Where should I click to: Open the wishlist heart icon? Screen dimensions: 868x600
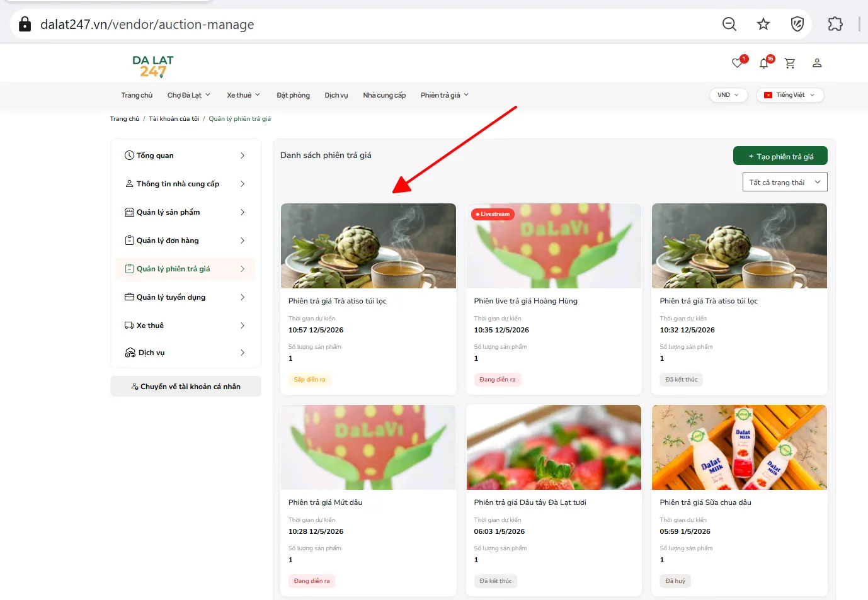(737, 63)
